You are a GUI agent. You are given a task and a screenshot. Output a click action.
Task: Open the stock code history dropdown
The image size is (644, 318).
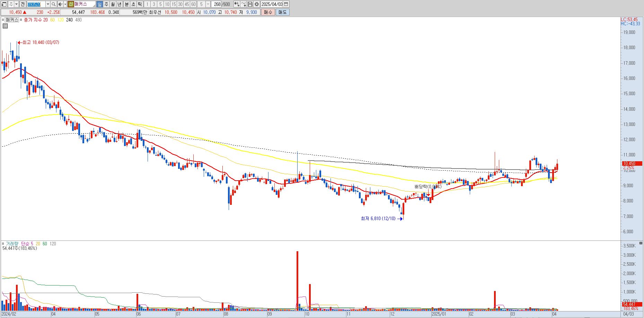(48, 4)
